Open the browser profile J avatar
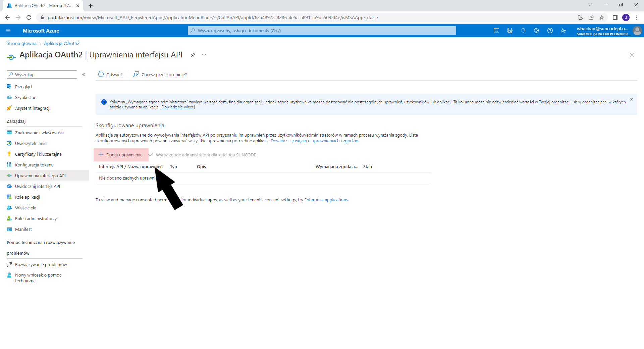The width and height of the screenshot is (644, 349). pos(626,17)
